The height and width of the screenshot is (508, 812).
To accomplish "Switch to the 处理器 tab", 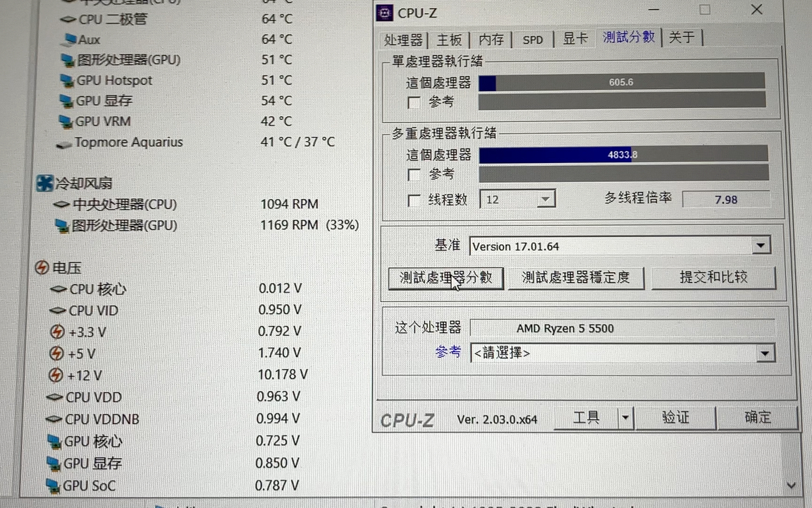I will pyautogui.click(x=402, y=40).
